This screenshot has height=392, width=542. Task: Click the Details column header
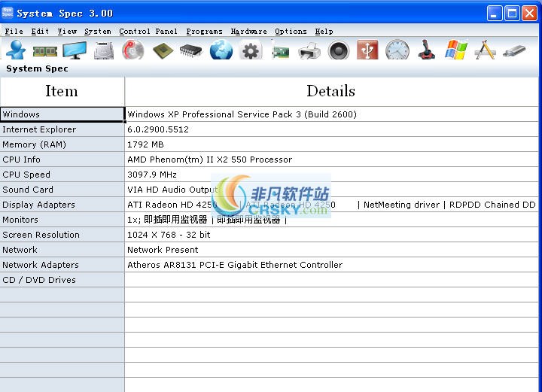331,92
